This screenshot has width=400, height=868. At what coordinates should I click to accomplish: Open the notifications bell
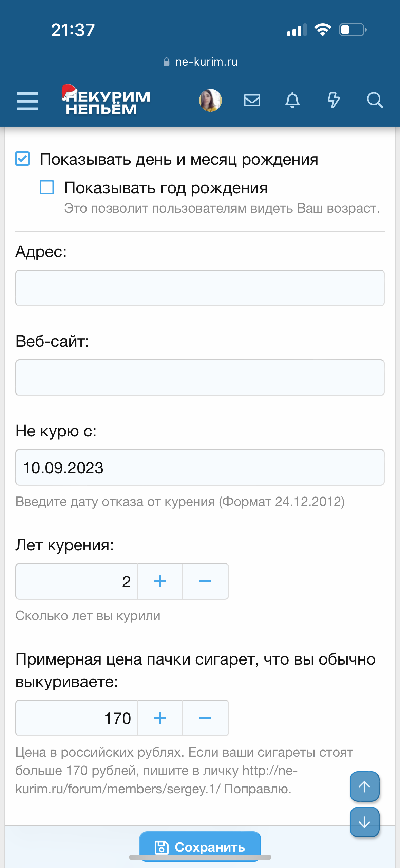[x=292, y=101]
